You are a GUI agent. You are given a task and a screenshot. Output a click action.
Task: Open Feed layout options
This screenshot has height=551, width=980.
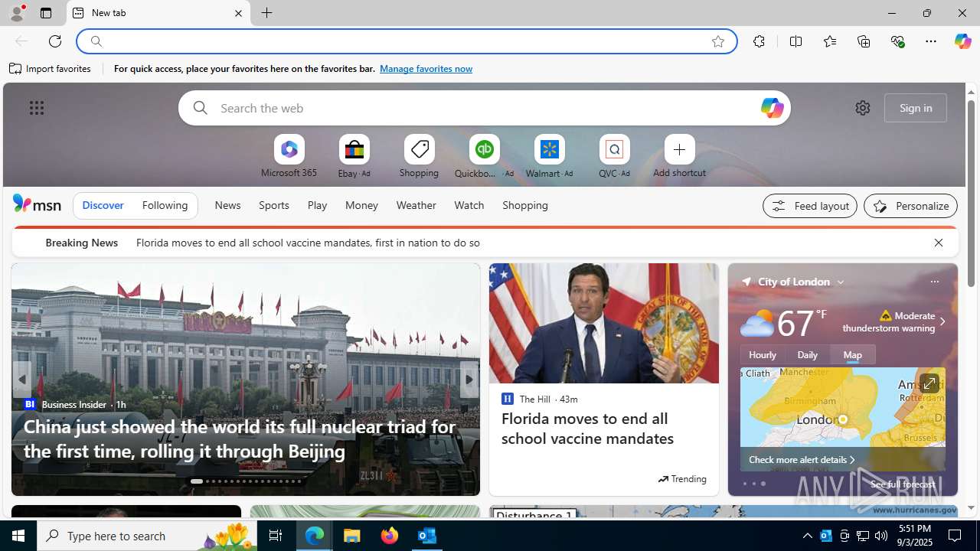click(x=810, y=206)
